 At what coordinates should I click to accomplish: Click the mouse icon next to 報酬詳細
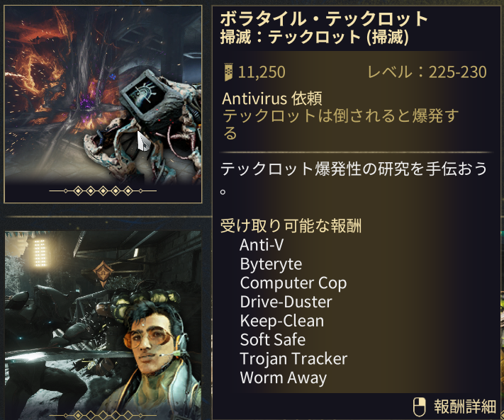click(419, 407)
